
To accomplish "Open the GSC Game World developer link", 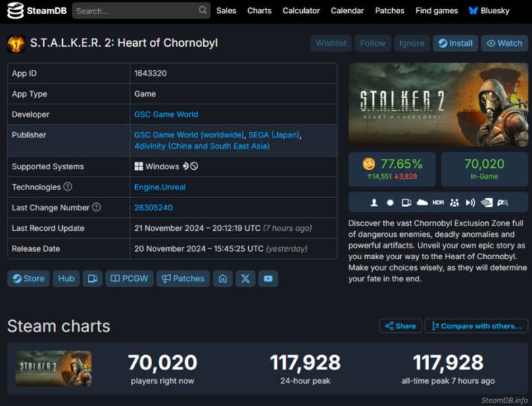I will click(166, 114).
